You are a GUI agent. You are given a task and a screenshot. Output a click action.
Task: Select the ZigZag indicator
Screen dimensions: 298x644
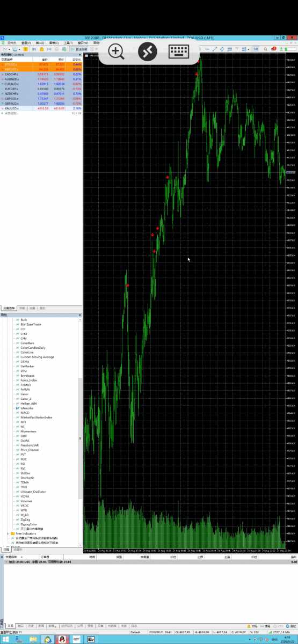pyautogui.click(x=25, y=519)
